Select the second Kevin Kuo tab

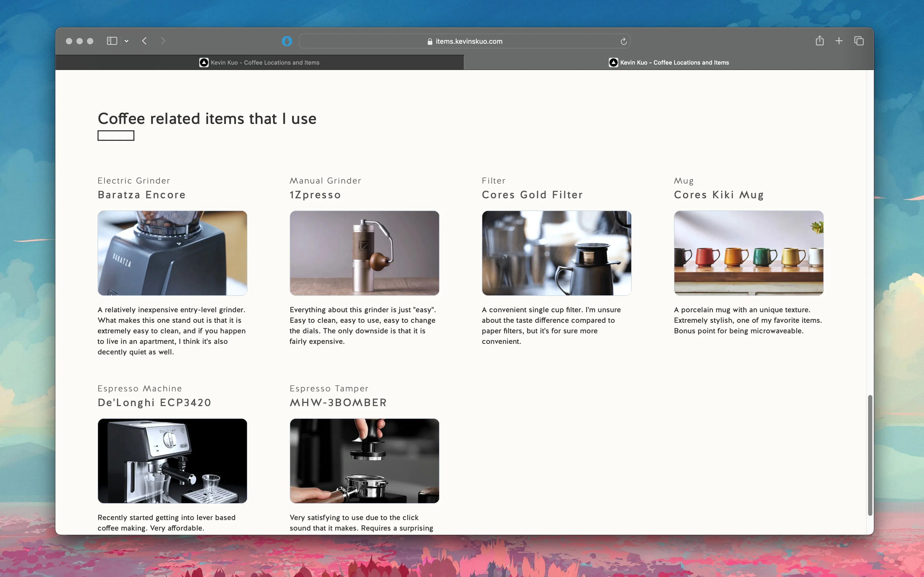coord(669,62)
